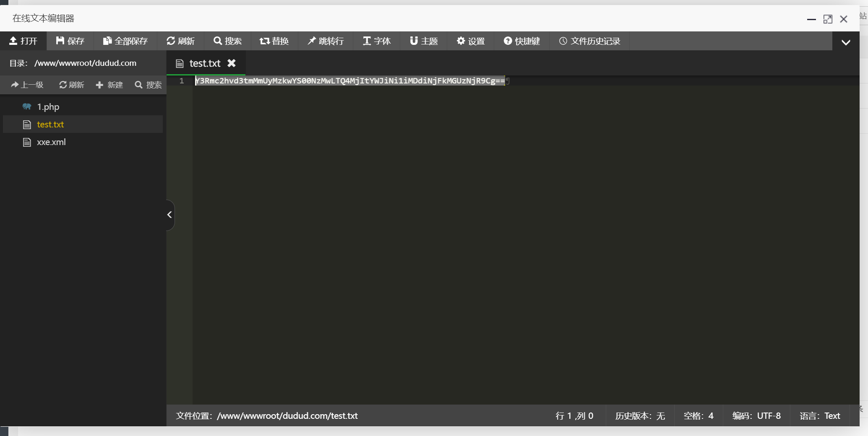Screen dimensions: 868x436
Task: Place cursor in base64 text line
Action: click(x=350, y=80)
